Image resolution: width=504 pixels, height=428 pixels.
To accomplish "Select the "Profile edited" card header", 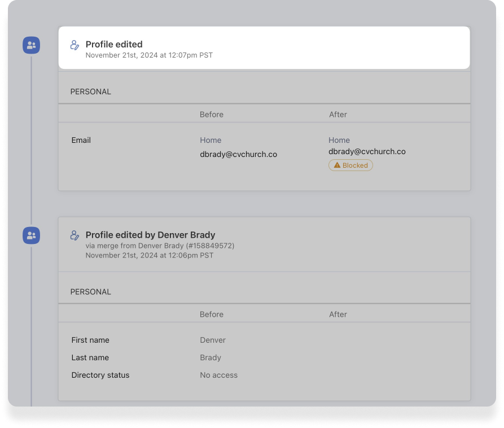I will [x=264, y=48].
